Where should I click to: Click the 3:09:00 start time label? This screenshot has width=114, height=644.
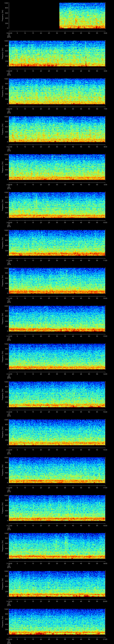click(x=9, y=223)
